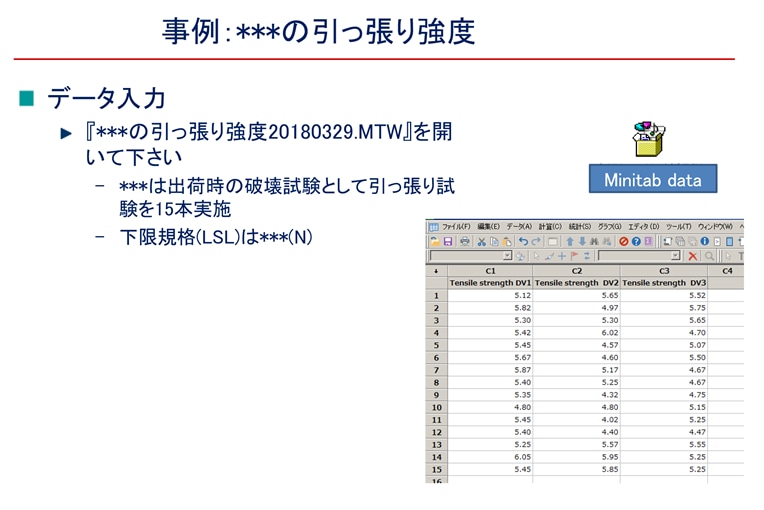Click the red Cancel circle icon
The image size is (764, 510).
click(624, 242)
